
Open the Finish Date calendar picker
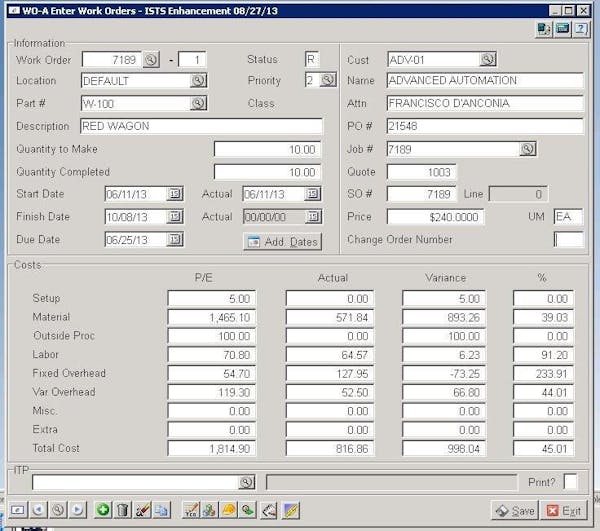[175, 217]
